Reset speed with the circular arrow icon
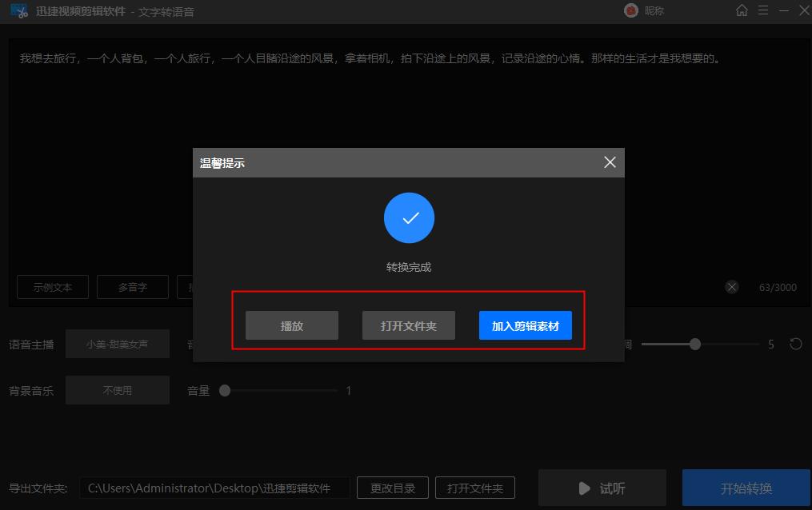This screenshot has width=812, height=510. click(795, 344)
